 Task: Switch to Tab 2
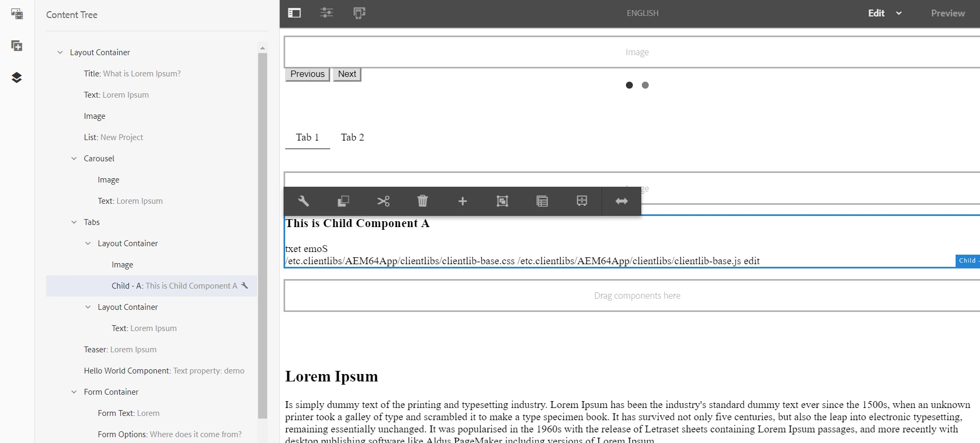(352, 137)
